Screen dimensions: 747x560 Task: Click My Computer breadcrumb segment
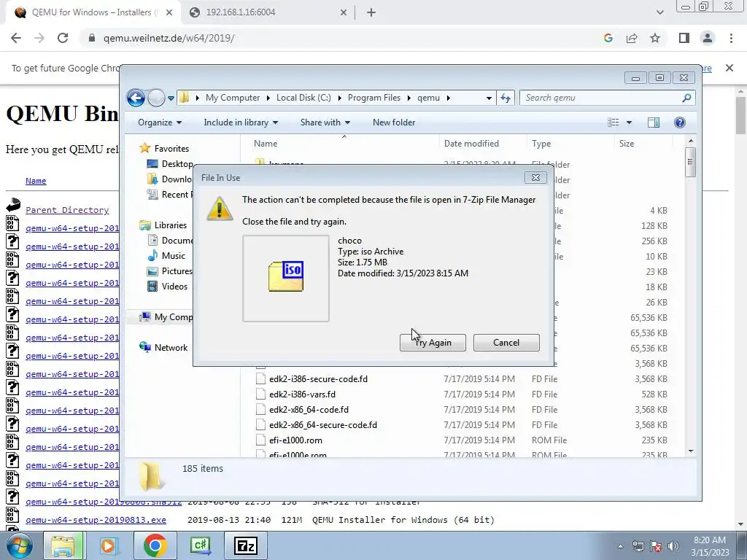[233, 98]
